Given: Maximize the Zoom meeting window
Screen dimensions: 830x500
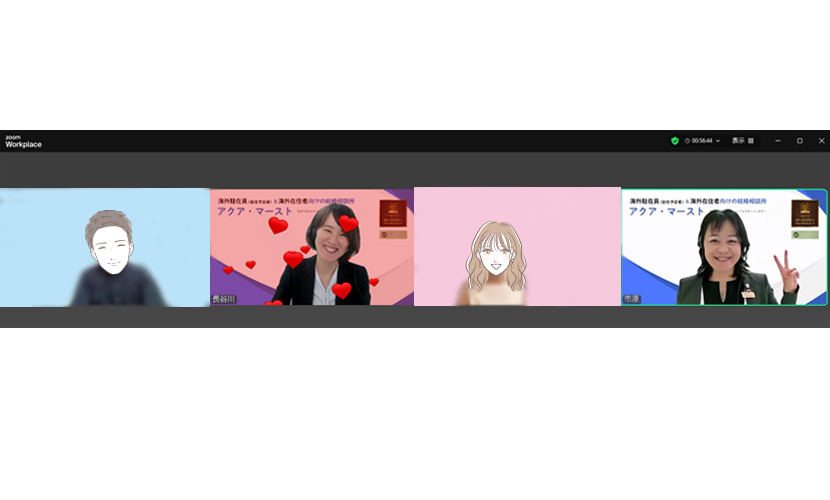Looking at the screenshot, I should tap(800, 141).
